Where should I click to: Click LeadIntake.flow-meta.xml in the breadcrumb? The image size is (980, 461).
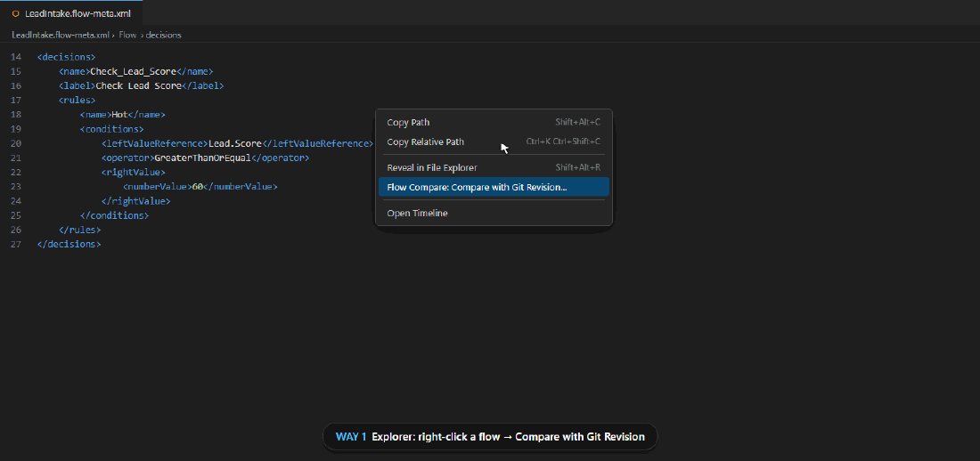(61, 35)
